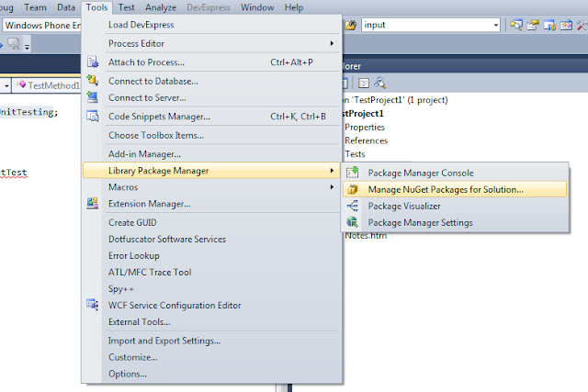The width and height of the screenshot is (588, 392).
Task: Click the Create GUID menu entry
Action: 133,222
